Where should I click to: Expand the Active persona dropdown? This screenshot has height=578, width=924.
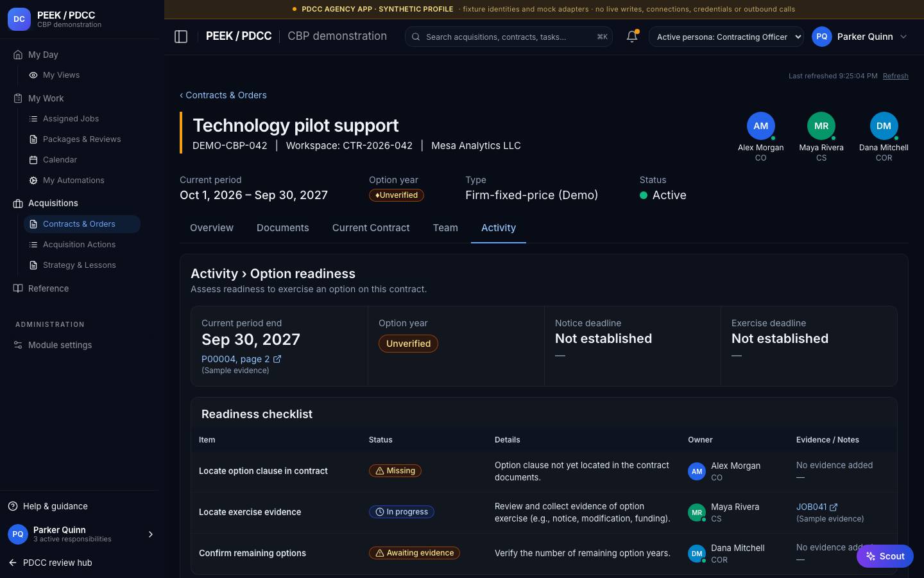726,37
